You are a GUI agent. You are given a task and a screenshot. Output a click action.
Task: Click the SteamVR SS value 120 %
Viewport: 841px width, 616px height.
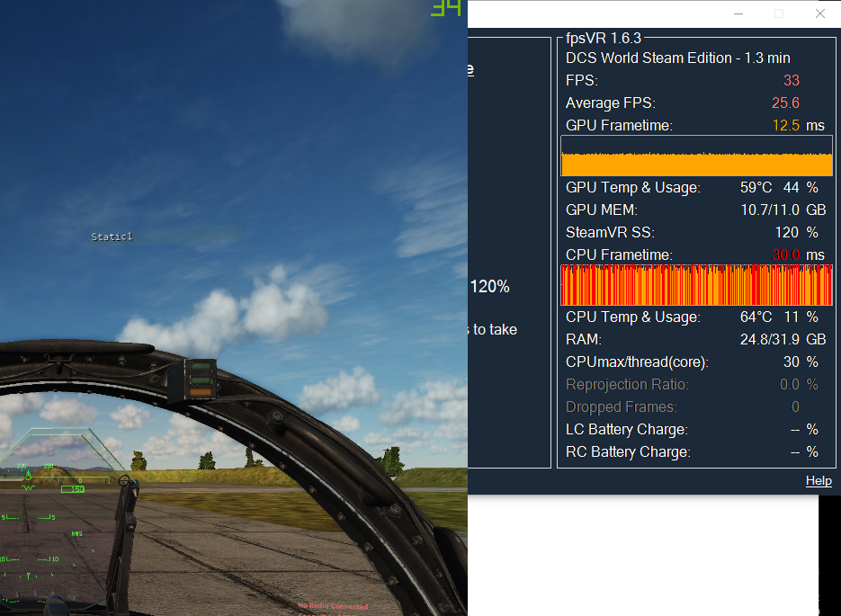point(797,232)
